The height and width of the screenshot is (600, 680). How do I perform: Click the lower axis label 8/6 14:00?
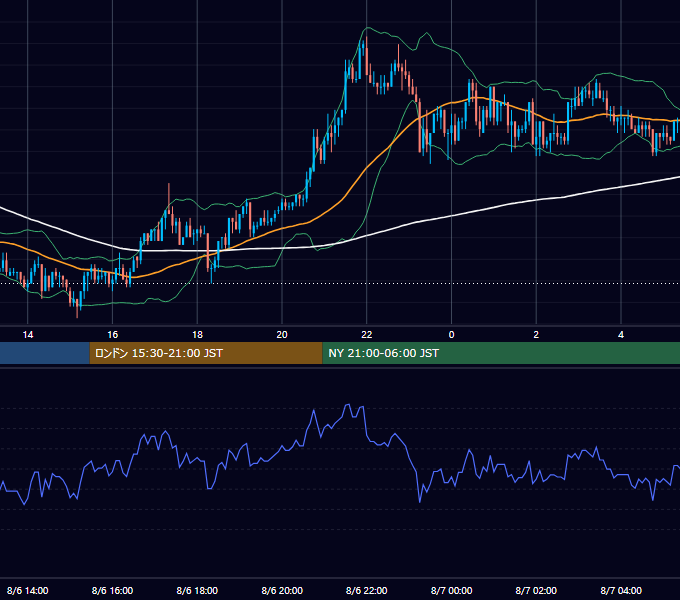[x=28, y=590]
